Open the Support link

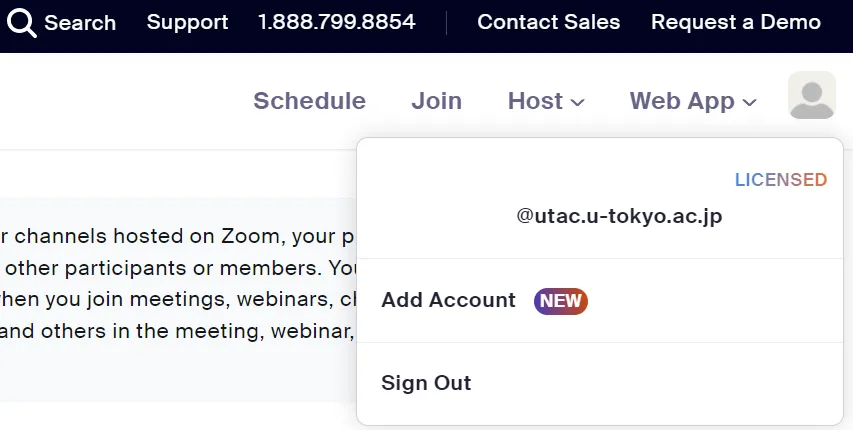coord(187,22)
